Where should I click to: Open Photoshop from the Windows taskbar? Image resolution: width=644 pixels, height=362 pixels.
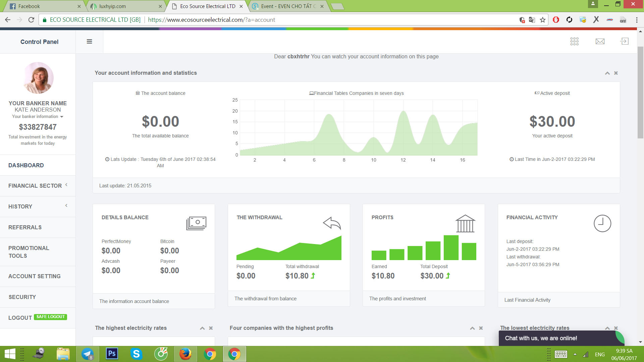pos(112,354)
